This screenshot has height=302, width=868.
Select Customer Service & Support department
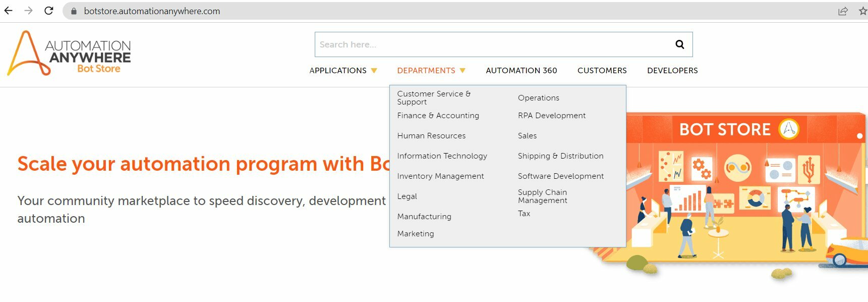click(x=434, y=97)
